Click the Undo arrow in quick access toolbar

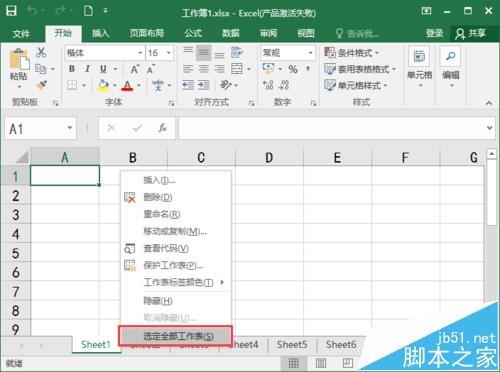click(32, 11)
